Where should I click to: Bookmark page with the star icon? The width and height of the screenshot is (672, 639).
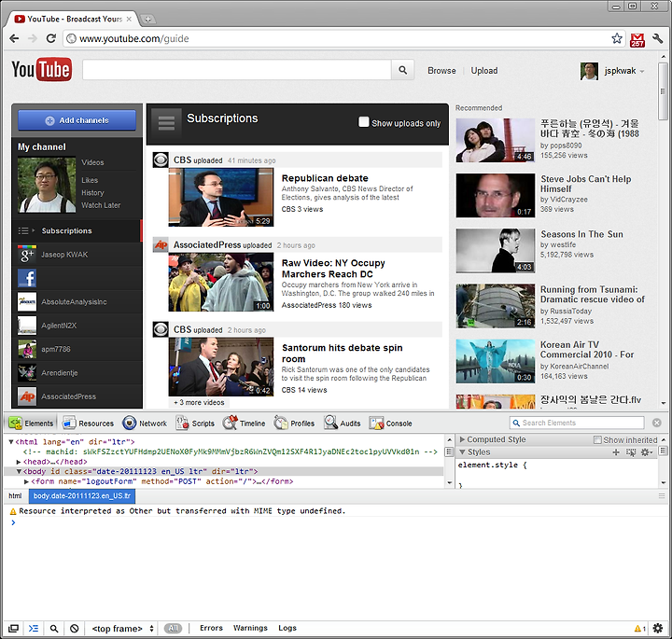point(617,38)
